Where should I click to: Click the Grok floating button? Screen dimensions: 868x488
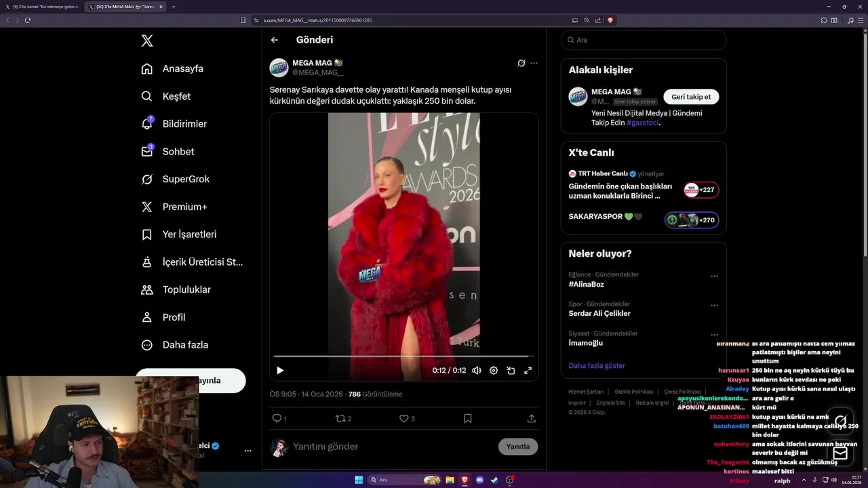[840, 422]
